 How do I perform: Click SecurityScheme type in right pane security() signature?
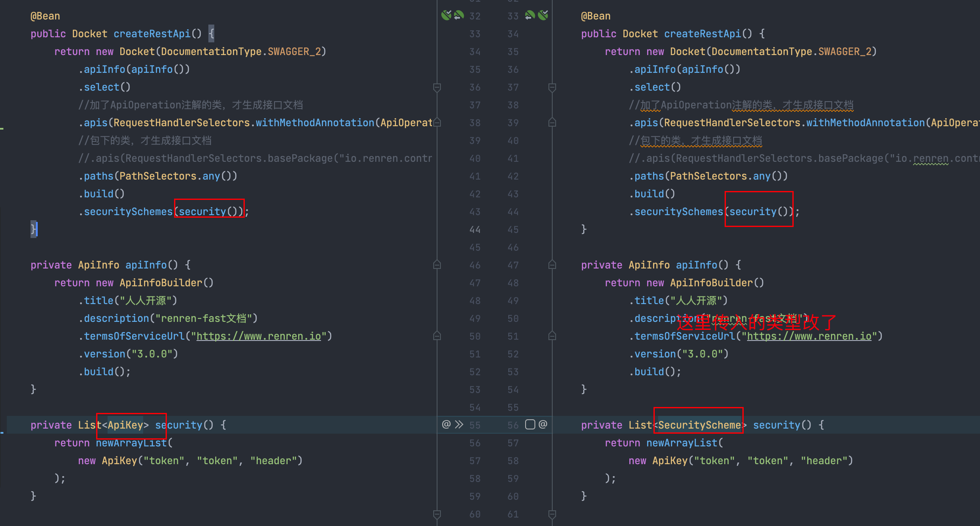pos(700,425)
